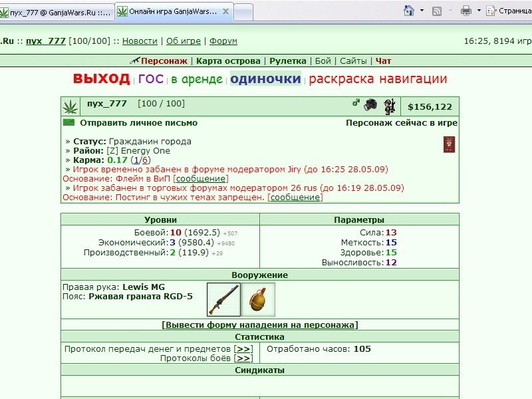Click the Экономический level value 3
532x399 pixels.
[173, 243]
